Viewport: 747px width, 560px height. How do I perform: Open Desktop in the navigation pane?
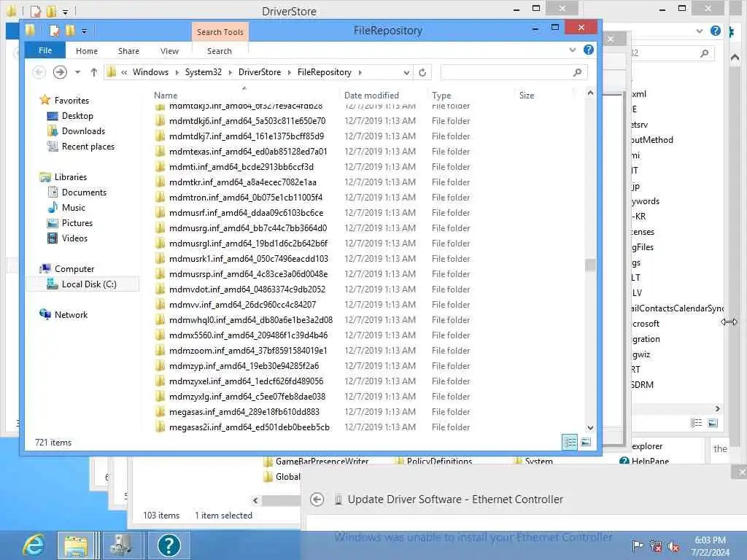(77, 116)
